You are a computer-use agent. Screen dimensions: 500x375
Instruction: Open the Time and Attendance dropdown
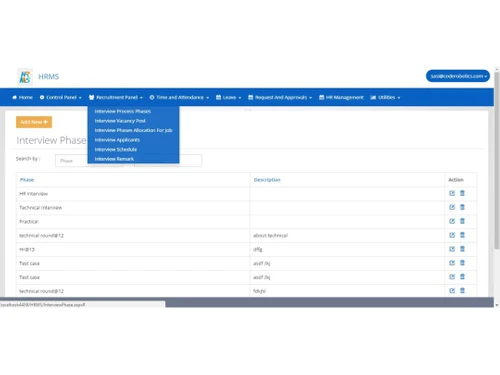pos(179,97)
